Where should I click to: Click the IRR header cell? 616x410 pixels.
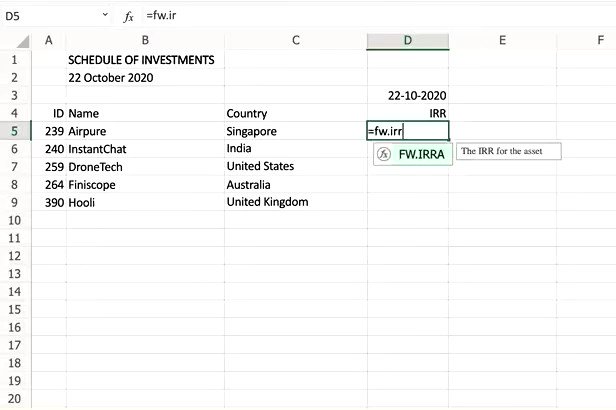(x=408, y=113)
